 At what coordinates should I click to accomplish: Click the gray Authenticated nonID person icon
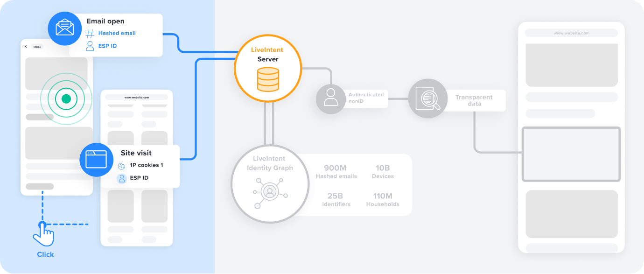tap(330, 98)
